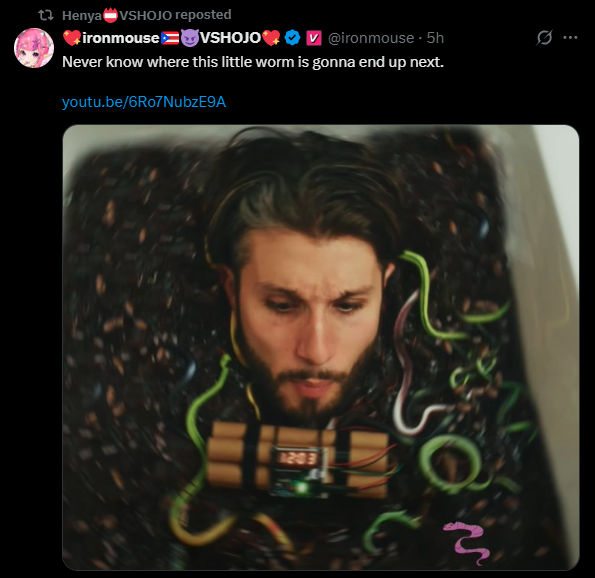
Task: Click the repost arrows icon above the tweet
Action: point(46,15)
